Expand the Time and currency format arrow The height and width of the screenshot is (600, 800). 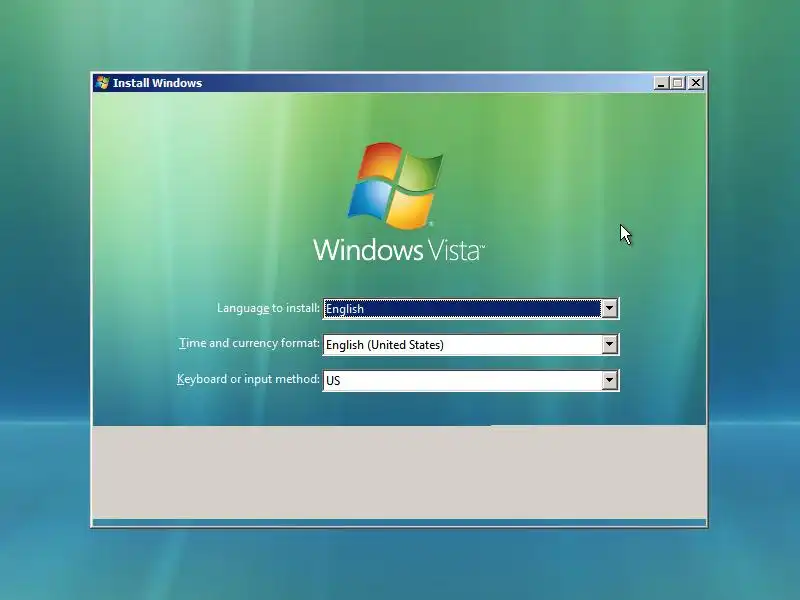[609, 344]
